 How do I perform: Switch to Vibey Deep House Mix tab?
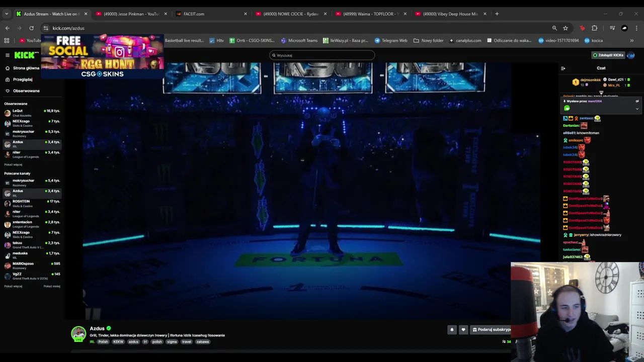point(450,14)
